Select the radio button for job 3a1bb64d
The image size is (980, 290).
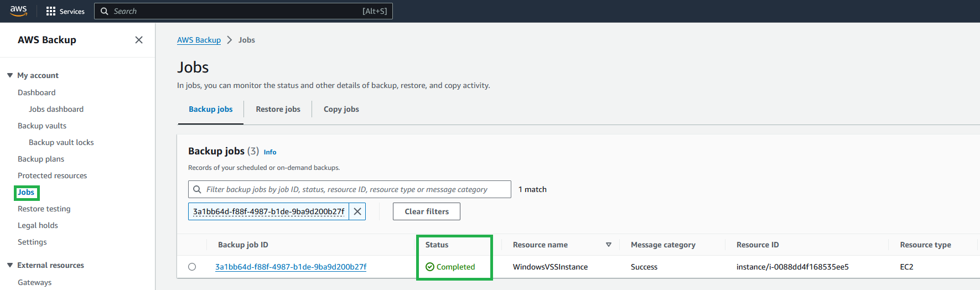(192, 267)
